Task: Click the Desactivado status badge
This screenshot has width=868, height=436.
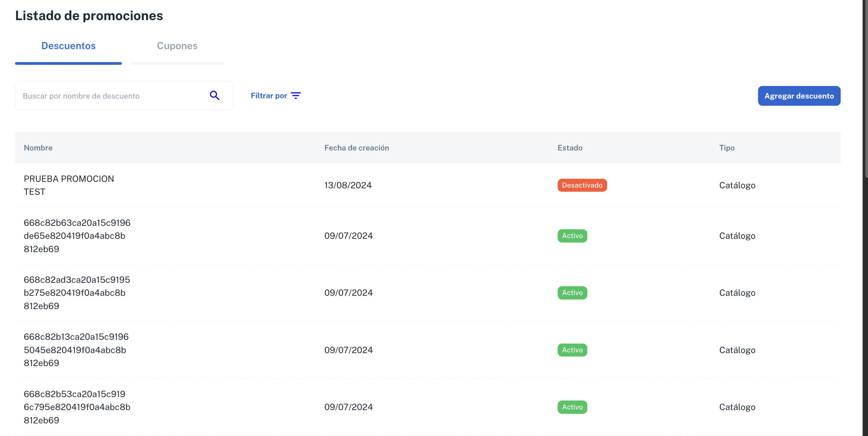Action: [582, 185]
